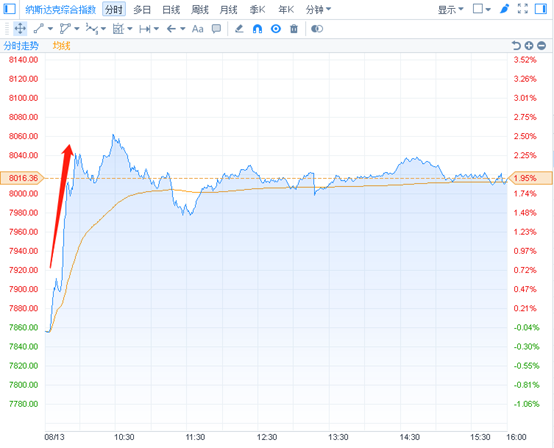This screenshot has height=448, width=554.
Task: Select the line segment drawing tool
Action: point(39,29)
